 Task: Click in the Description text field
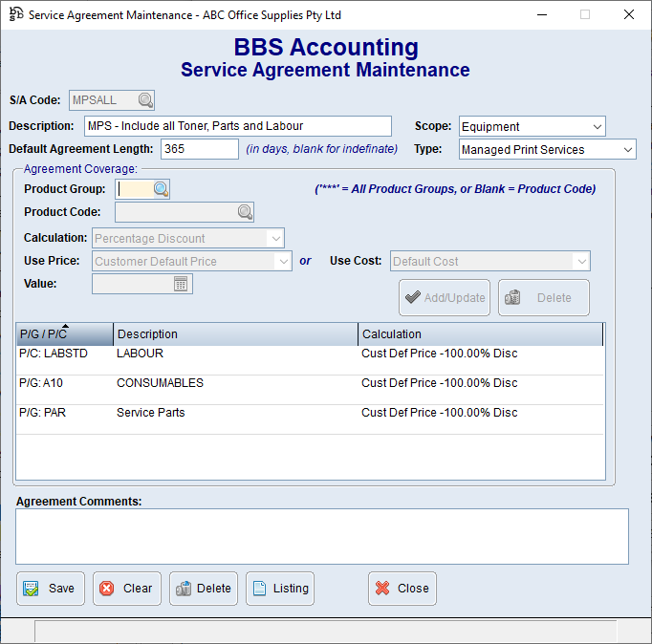point(237,126)
